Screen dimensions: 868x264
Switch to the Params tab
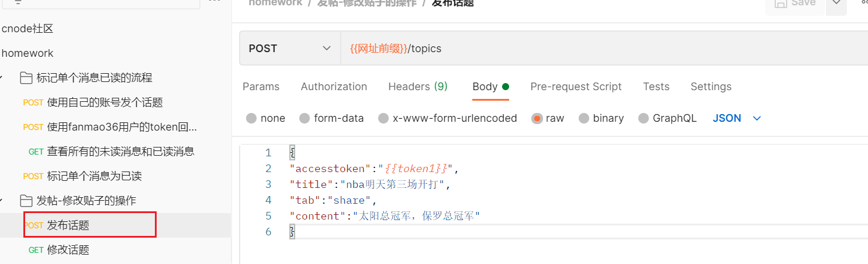(x=261, y=87)
